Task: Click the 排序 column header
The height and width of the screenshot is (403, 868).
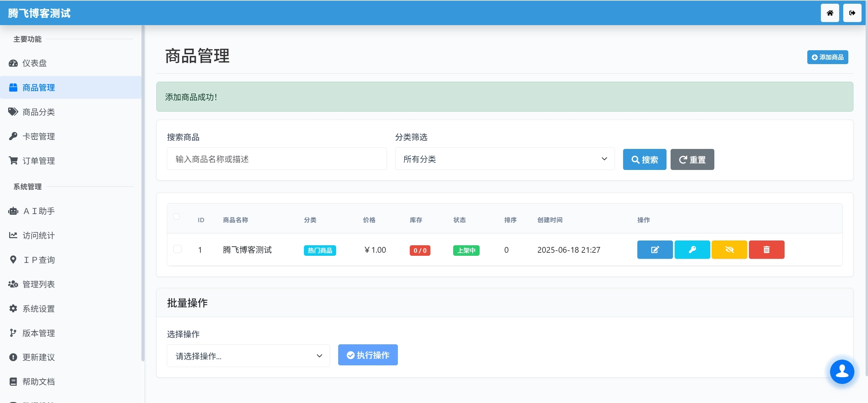Action: (510, 220)
